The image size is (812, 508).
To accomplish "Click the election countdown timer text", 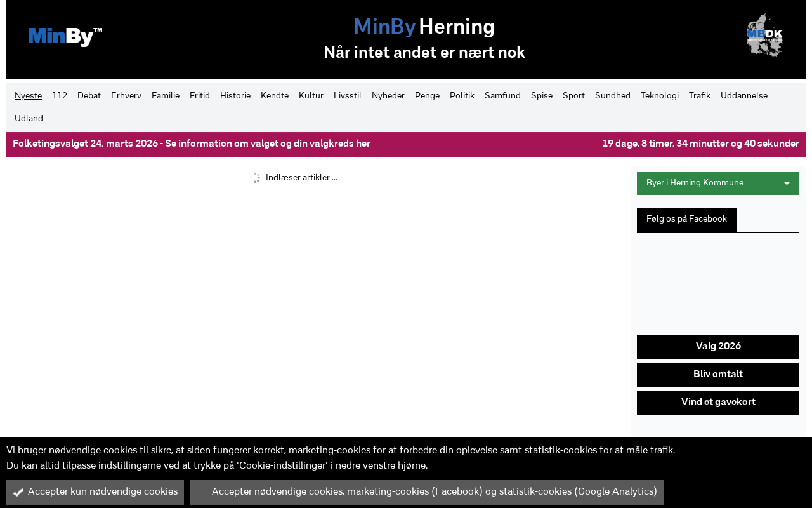I will click(x=700, y=144).
